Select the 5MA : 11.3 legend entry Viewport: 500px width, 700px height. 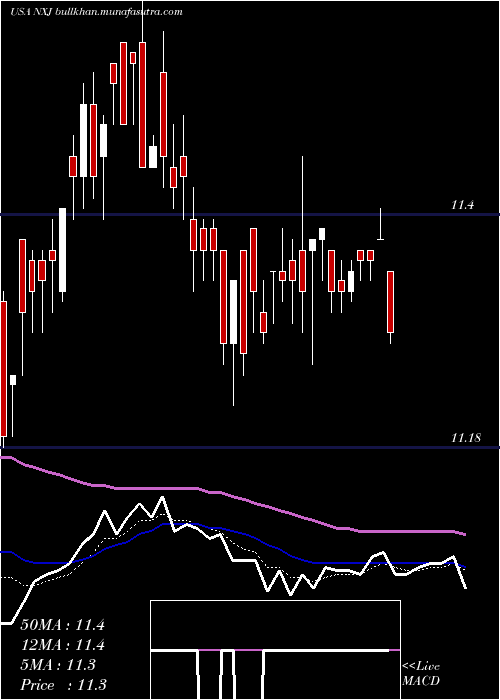pos(58,665)
